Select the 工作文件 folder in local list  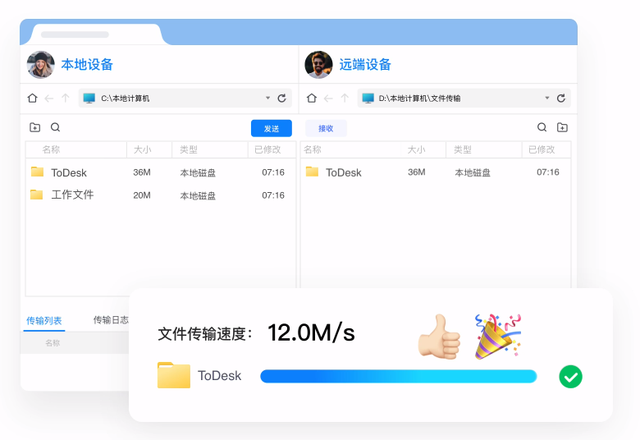click(x=160, y=195)
